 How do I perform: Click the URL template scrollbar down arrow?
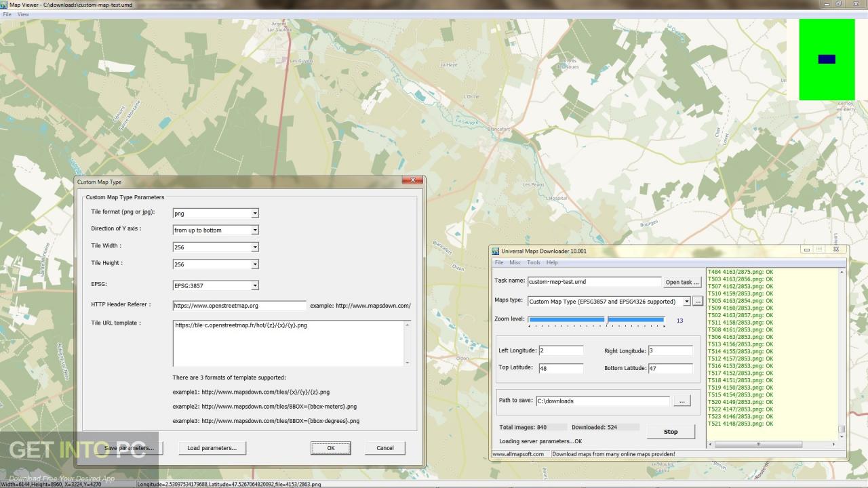pyautogui.click(x=408, y=363)
